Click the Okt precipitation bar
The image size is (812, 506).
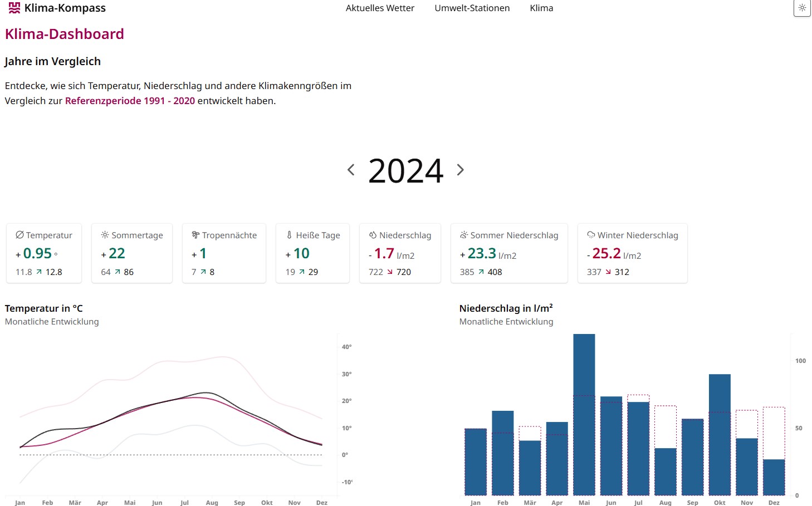click(x=720, y=434)
